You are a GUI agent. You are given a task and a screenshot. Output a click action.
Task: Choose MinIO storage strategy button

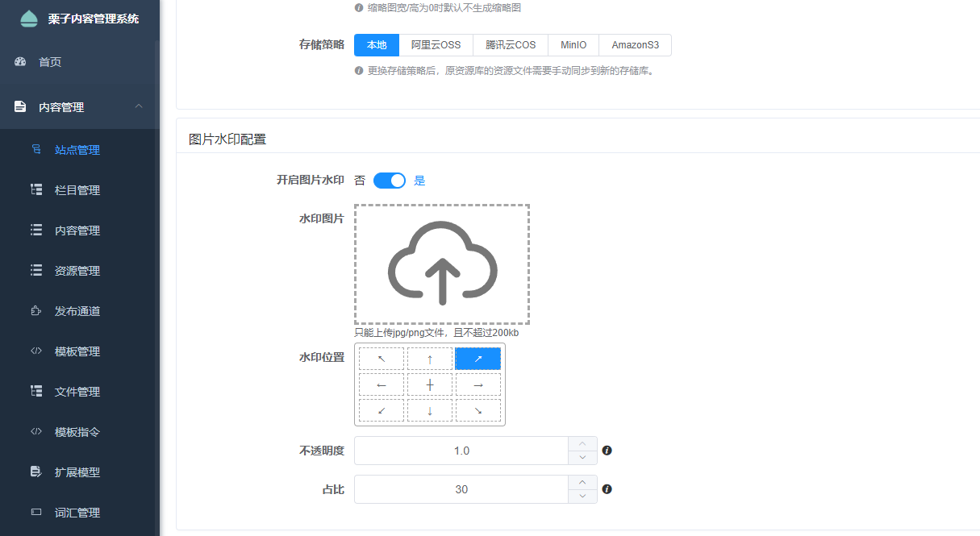pyautogui.click(x=573, y=45)
